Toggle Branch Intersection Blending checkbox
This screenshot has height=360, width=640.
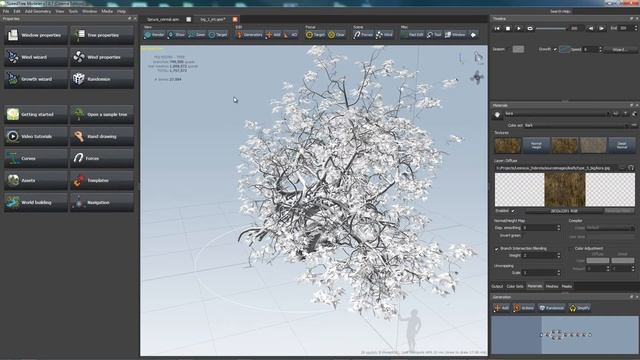497,249
